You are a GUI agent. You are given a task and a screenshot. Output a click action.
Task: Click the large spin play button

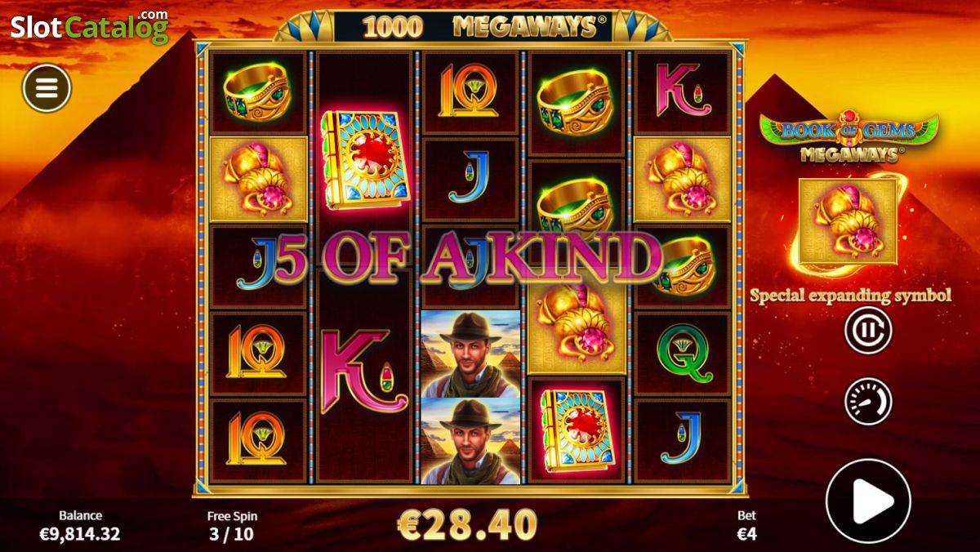click(868, 501)
